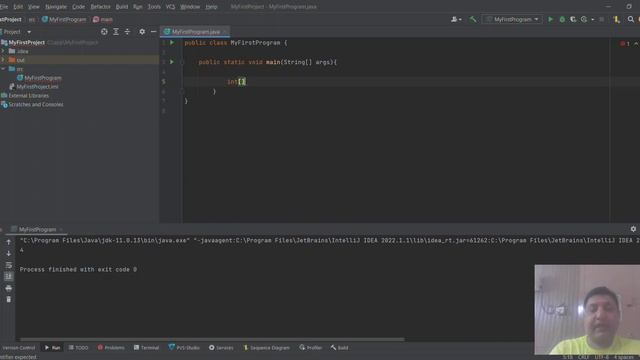Open the Build tool window tab
The width and height of the screenshot is (640, 360).
click(x=340, y=348)
